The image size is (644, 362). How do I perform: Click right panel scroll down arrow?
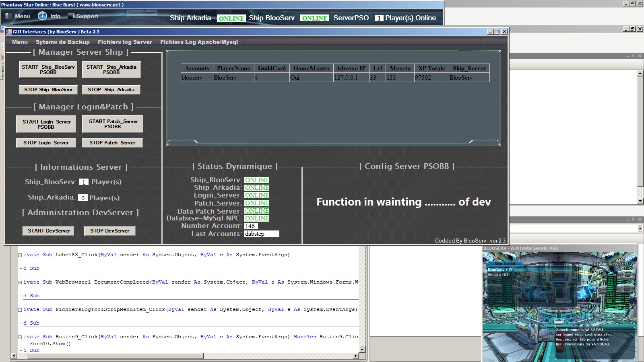click(x=640, y=201)
